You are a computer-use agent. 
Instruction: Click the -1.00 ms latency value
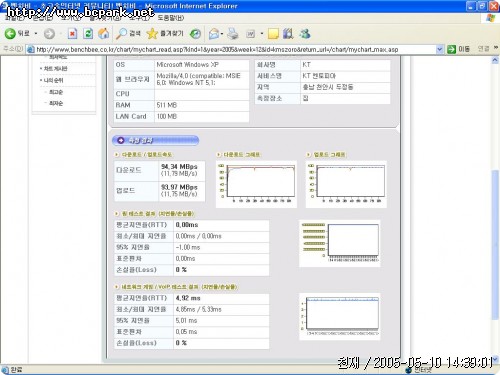[x=188, y=247]
